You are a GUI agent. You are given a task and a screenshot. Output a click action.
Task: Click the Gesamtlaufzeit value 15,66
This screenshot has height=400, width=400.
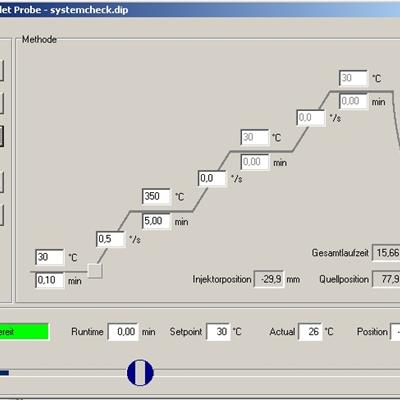tap(386, 253)
